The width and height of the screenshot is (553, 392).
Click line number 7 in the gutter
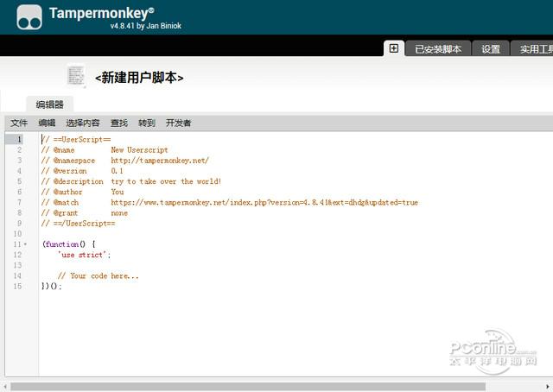[x=19, y=202]
